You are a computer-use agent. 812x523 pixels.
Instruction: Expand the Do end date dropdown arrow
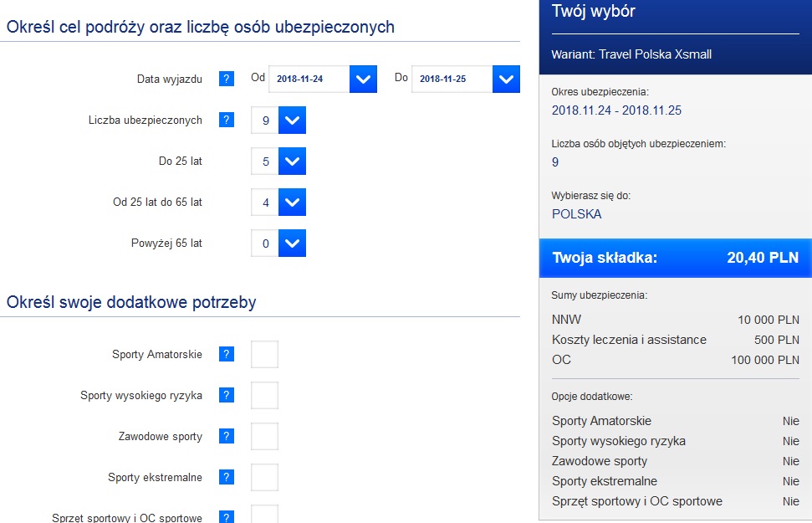pyautogui.click(x=506, y=79)
